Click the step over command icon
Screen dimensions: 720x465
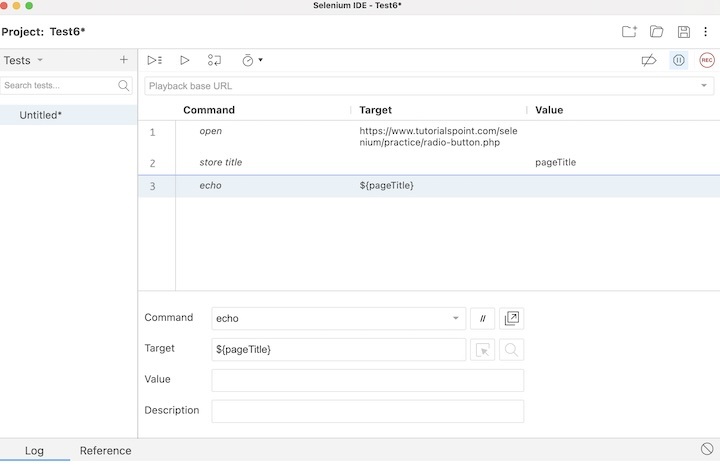point(214,60)
